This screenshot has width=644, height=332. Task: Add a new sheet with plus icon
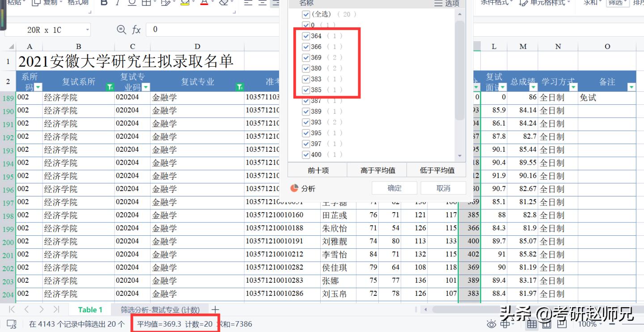(215, 310)
